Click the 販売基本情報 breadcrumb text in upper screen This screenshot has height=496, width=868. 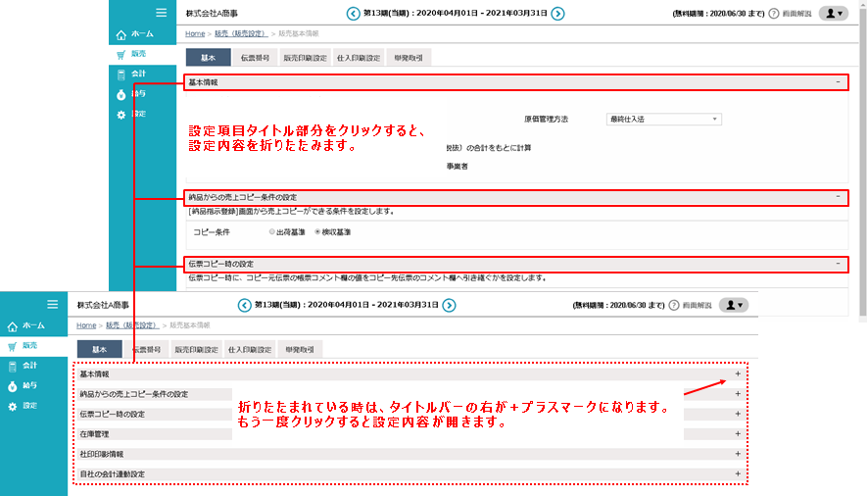[299, 33]
